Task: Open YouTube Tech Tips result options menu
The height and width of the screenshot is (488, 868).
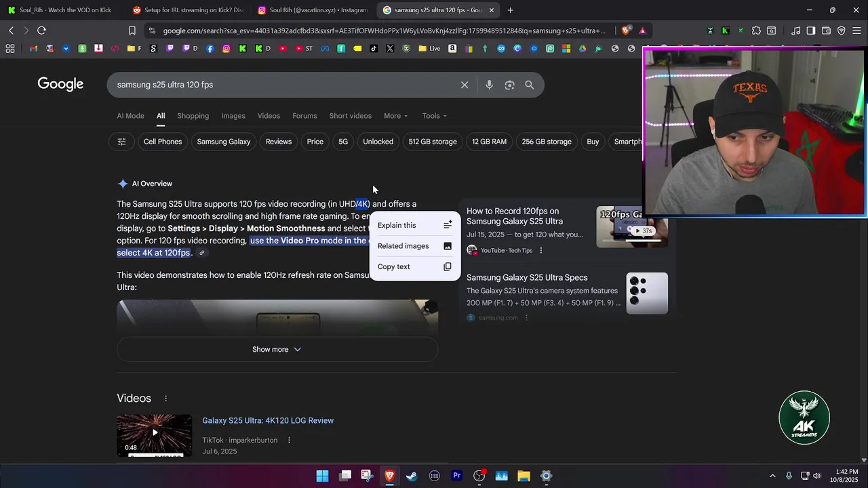Action: click(x=540, y=251)
